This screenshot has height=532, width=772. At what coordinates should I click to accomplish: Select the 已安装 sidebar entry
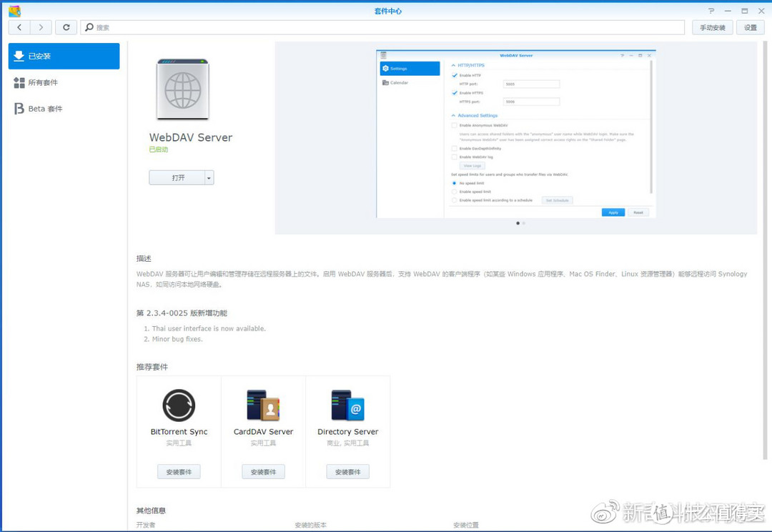[64, 56]
